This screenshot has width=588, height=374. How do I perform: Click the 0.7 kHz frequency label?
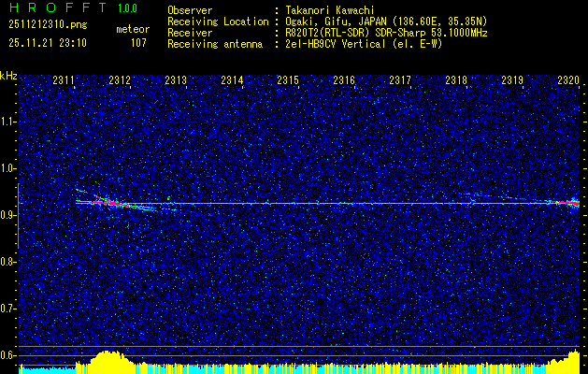[8, 309]
